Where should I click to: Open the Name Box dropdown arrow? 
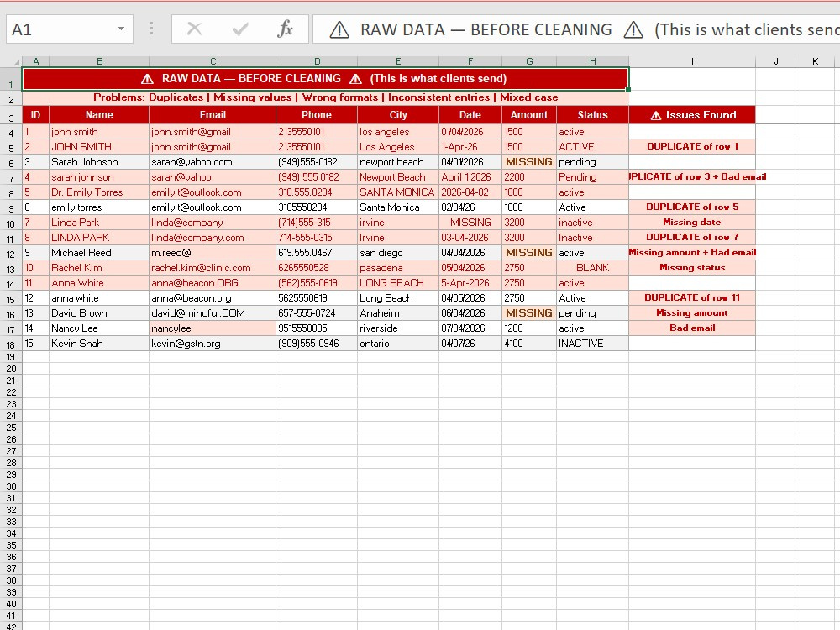tap(121, 29)
